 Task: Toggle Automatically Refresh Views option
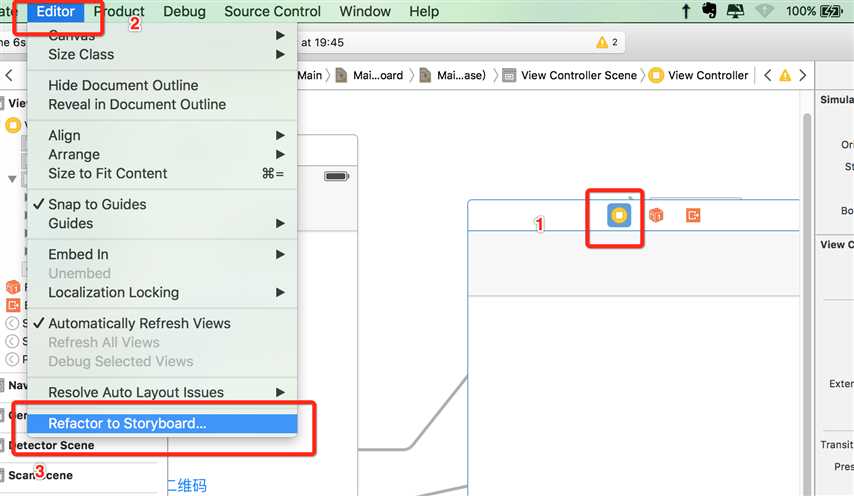pyautogui.click(x=162, y=323)
